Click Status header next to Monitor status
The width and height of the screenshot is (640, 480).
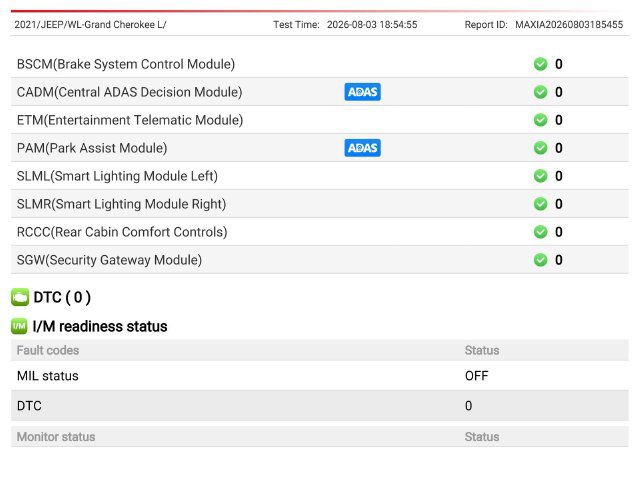[482, 437]
